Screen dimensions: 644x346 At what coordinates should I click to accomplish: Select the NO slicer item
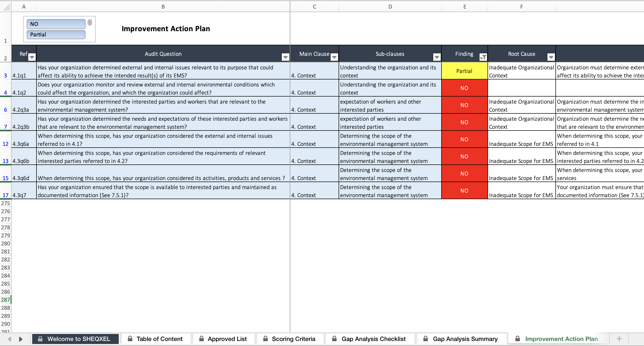tap(56, 24)
